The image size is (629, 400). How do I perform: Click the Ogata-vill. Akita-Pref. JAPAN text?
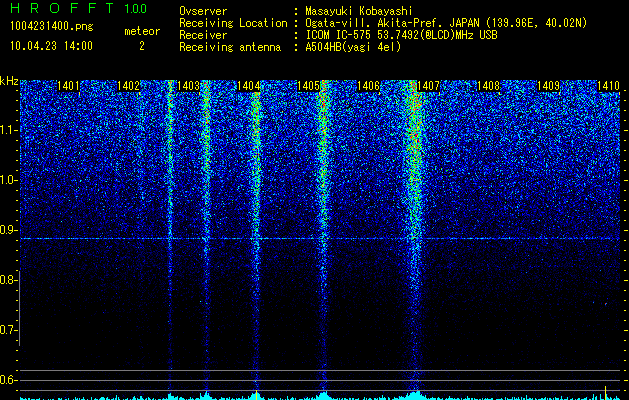392,24
